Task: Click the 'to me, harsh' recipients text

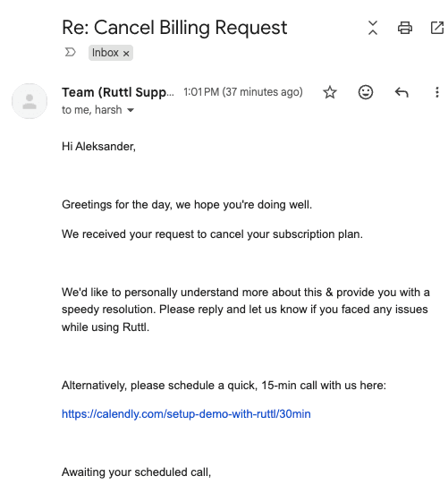Action: (92, 110)
